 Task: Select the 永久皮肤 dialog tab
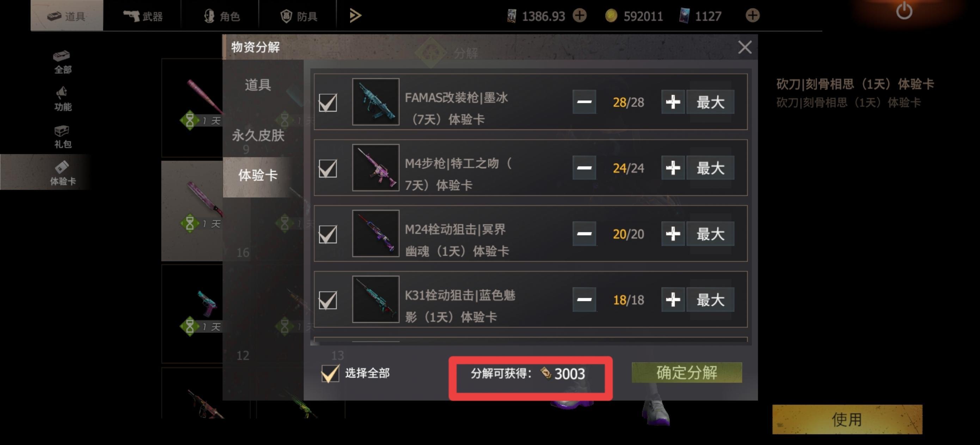coord(258,135)
